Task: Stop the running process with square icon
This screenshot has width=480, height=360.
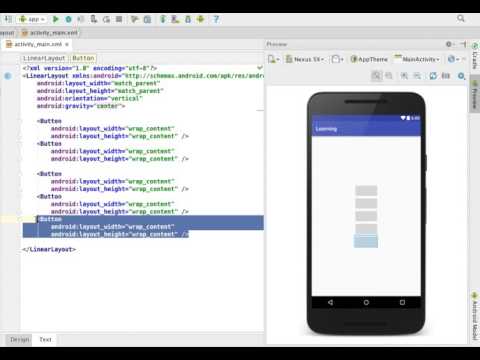Action: tap(119, 19)
